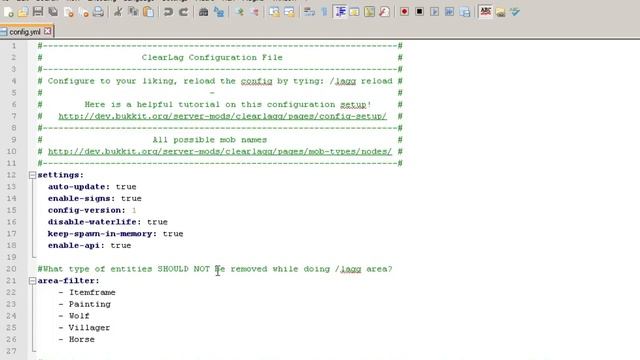Screen dimensions: 640x360
Task: Toggle Word Wrap toolbar button
Action: pos(309,12)
